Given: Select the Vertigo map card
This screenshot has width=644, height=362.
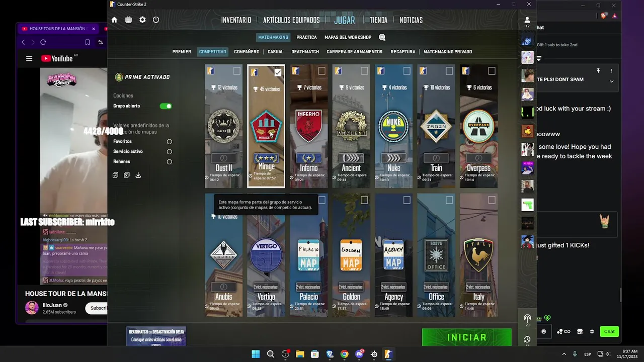Looking at the screenshot, I should point(266,255).
